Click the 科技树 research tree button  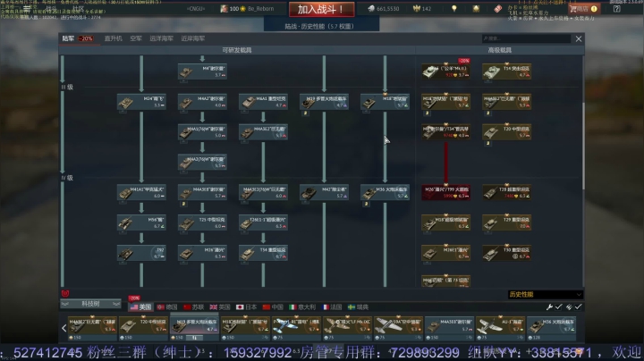90,304
